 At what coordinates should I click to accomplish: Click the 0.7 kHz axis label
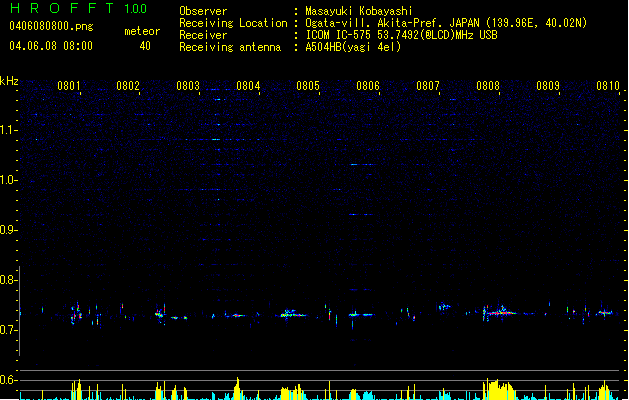pos(9,330)
